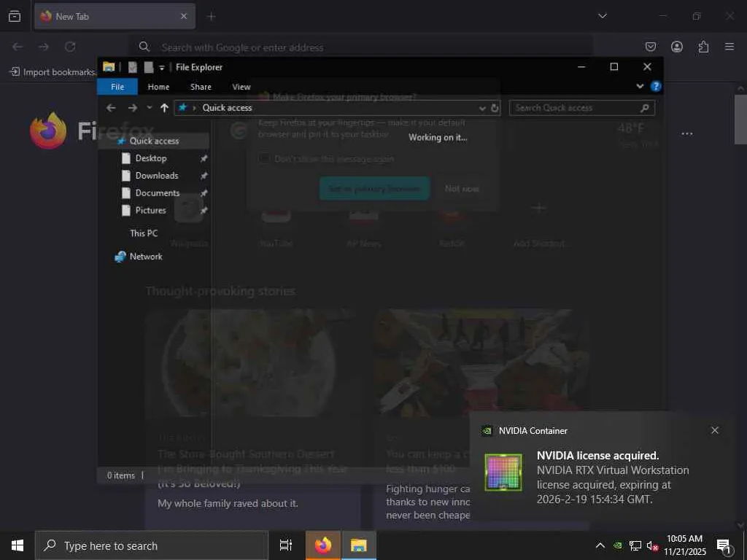Open the View ribbon tab
The image size is (747, 560).
click(241, 87)
